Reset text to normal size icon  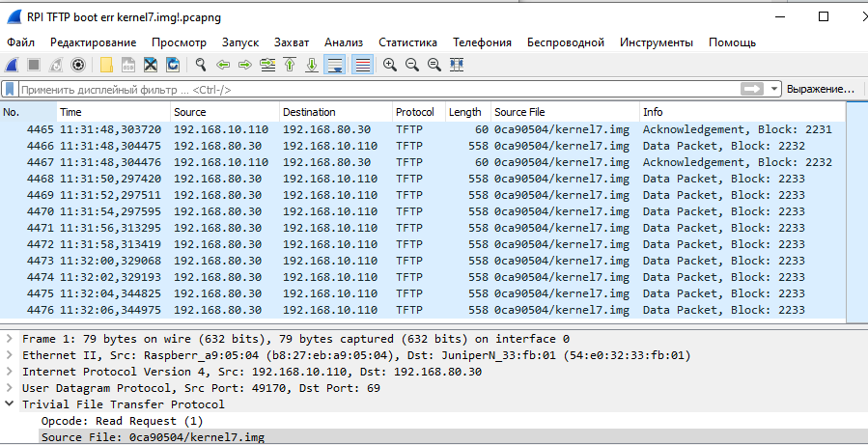click(x=434, y=65)
